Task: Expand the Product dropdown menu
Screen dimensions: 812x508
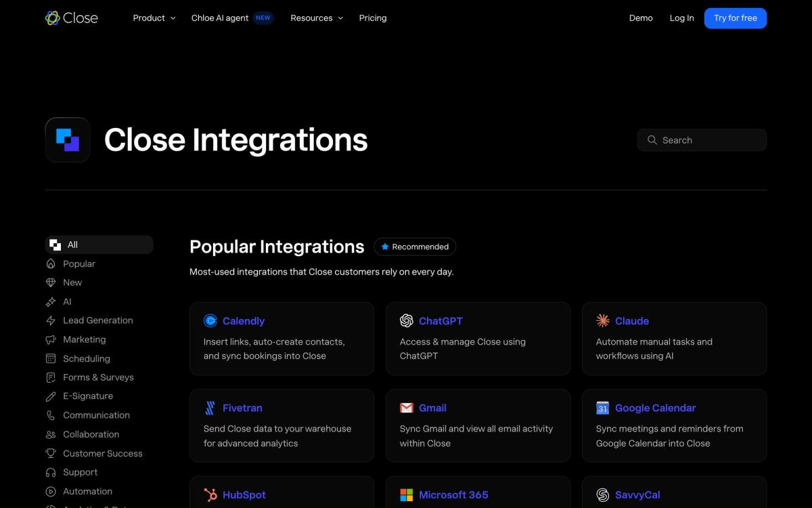Action: (x=154, y=18)
